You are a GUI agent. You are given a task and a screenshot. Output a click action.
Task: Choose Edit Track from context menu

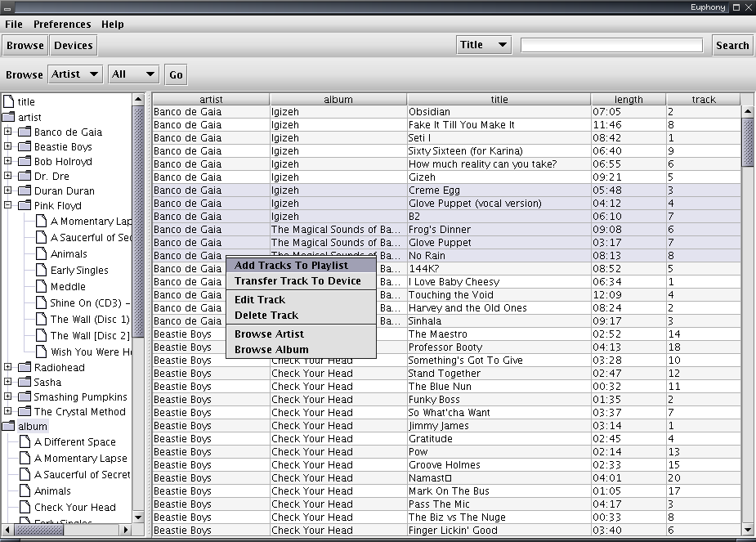[x=301, y=299]
